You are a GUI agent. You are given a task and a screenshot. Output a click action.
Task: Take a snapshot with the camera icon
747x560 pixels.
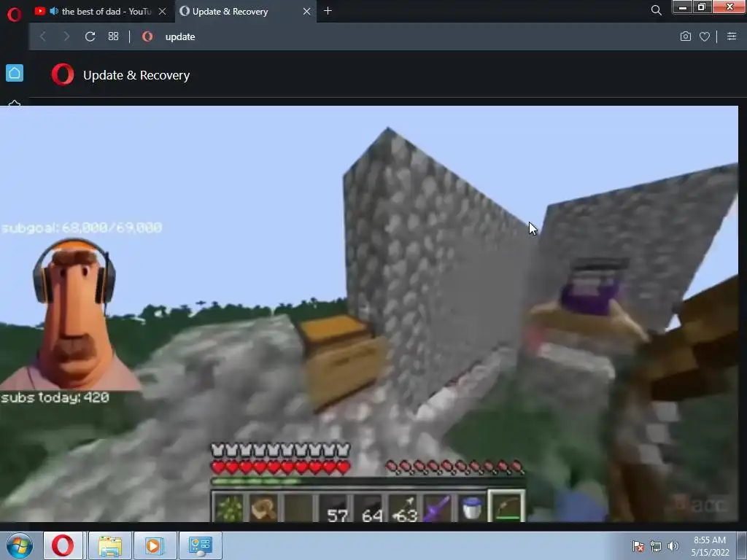pos(685,36)
